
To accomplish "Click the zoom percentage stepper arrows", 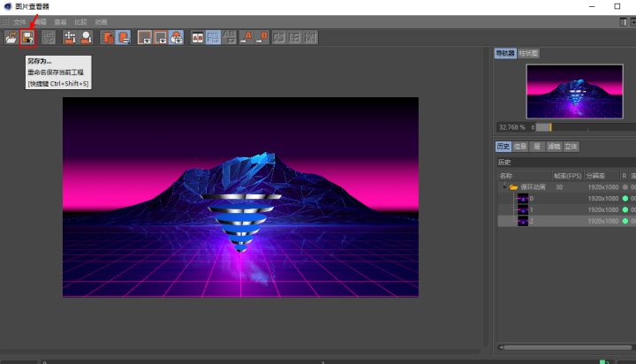I will 533,127.
